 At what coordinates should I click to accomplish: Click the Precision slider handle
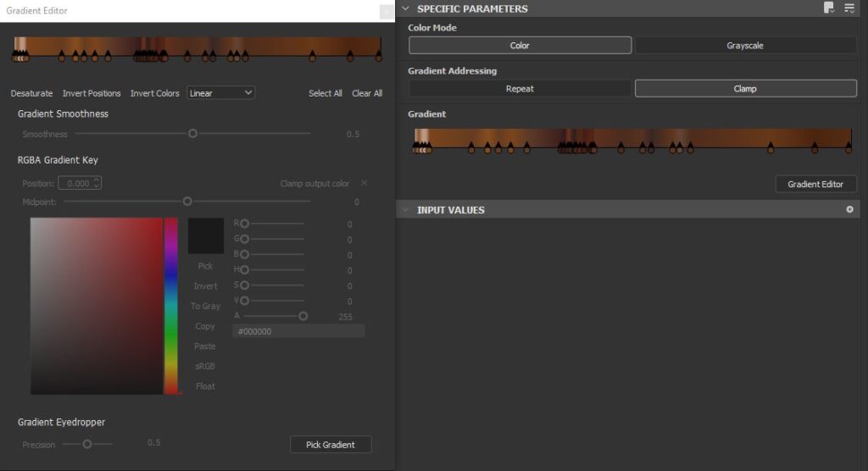pyautogui.click(x=87, y=444)
